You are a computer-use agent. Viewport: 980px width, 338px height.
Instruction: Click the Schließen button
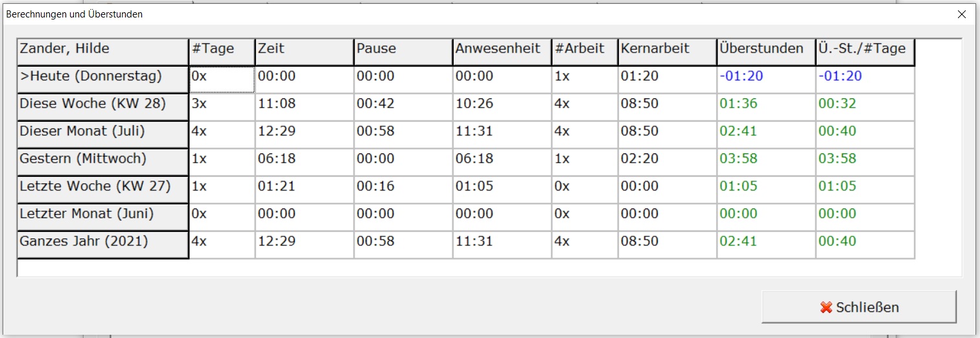[x=859, y=307]
